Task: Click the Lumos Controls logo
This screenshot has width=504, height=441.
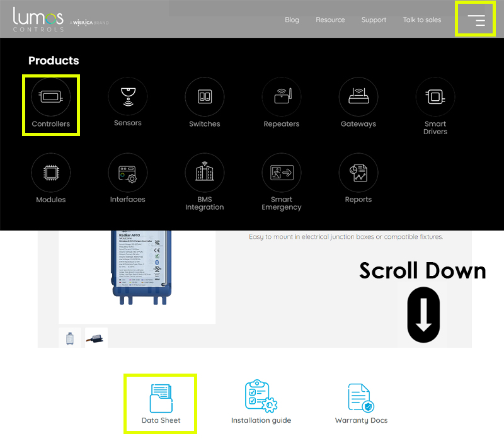Action: pos(39,20)
